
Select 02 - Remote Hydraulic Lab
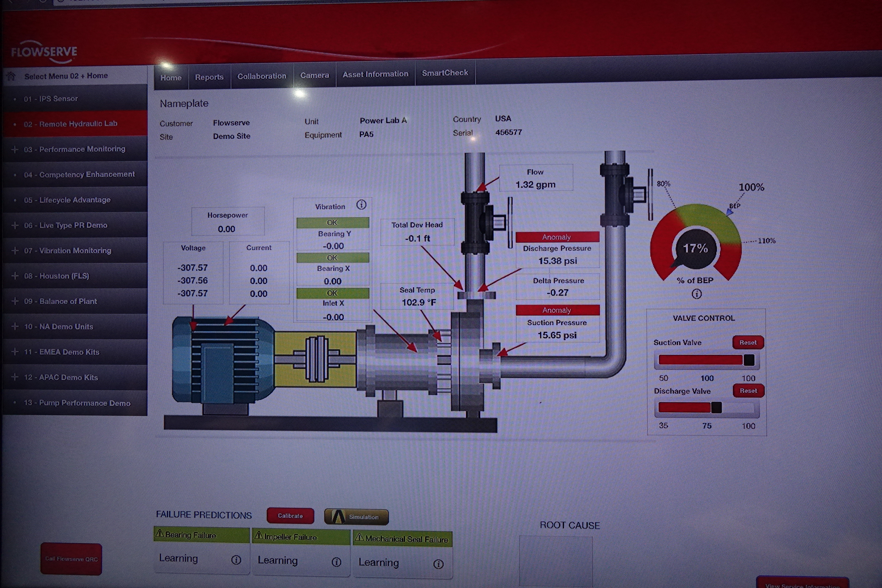coord(75,123)
